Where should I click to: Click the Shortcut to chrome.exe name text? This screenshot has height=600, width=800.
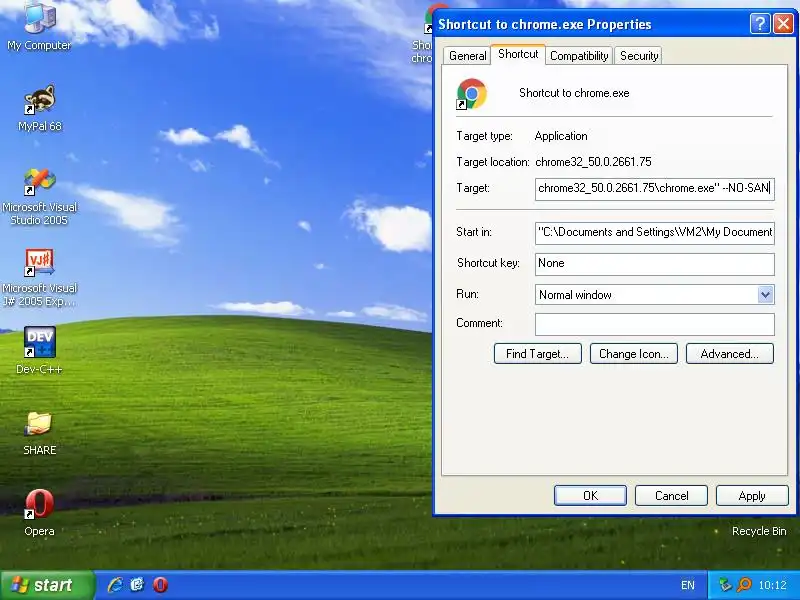click(x=574, y=93)
